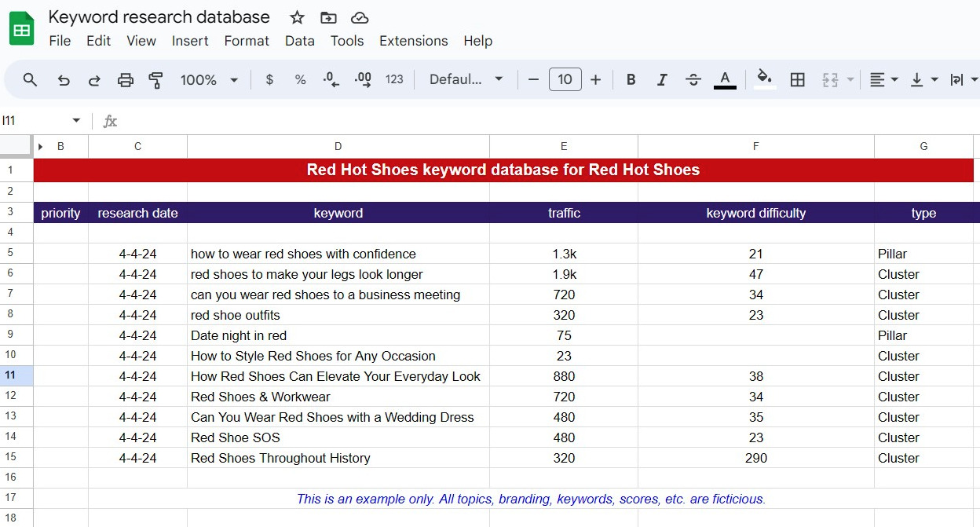Toggle strikethrough formatting
This screenshot has height=527, width=980.
(693, 80)
